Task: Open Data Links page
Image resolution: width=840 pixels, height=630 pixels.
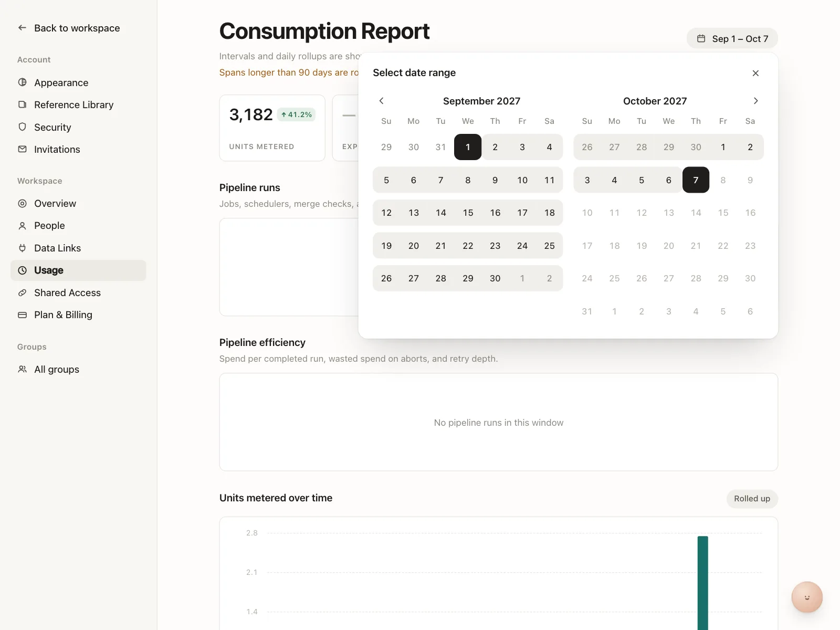Action: 79,248
